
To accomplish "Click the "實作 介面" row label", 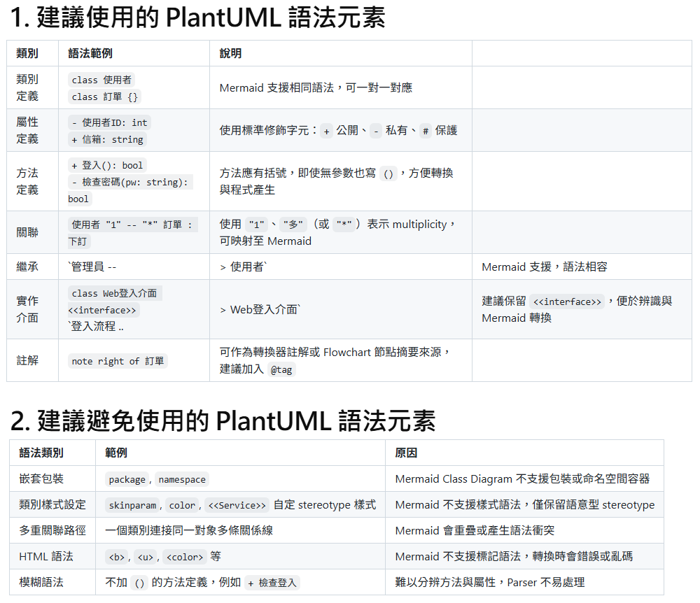I will (27, 309).
